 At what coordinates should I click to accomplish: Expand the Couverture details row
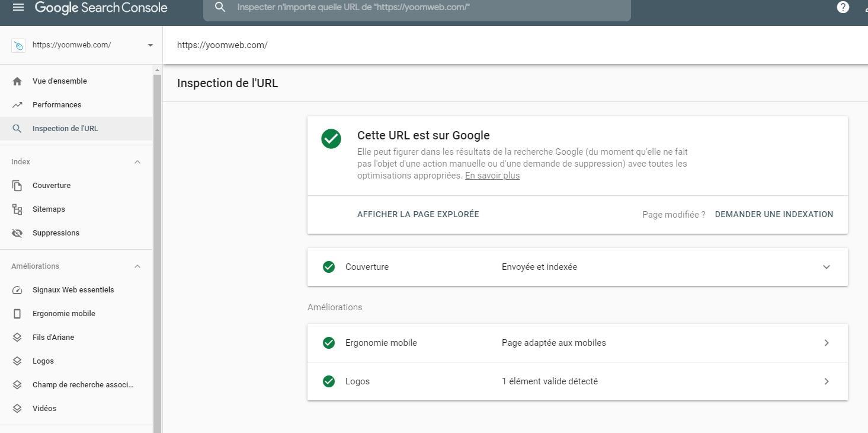(x=826, y=267)
